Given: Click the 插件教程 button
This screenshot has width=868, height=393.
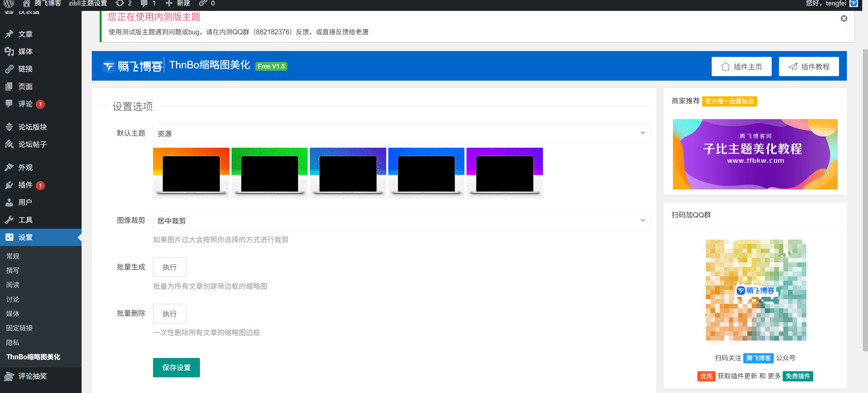Looking at the screenshot, I should tap(809, 67).
